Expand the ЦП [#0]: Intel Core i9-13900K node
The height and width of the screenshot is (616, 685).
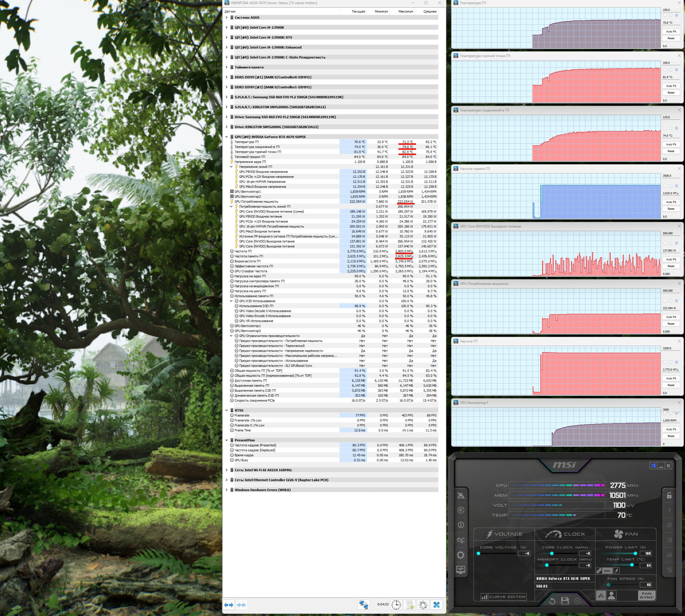pos(227,27)
